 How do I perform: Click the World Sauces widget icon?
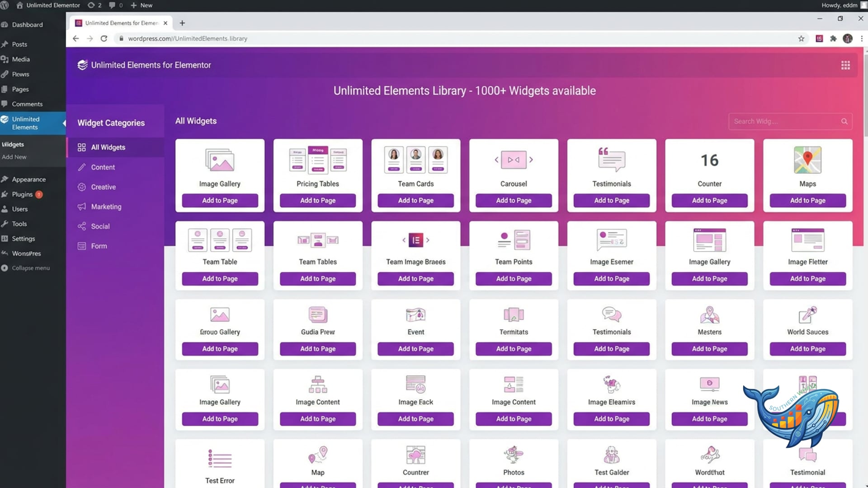pyautogui.click(x=807, y=314)
